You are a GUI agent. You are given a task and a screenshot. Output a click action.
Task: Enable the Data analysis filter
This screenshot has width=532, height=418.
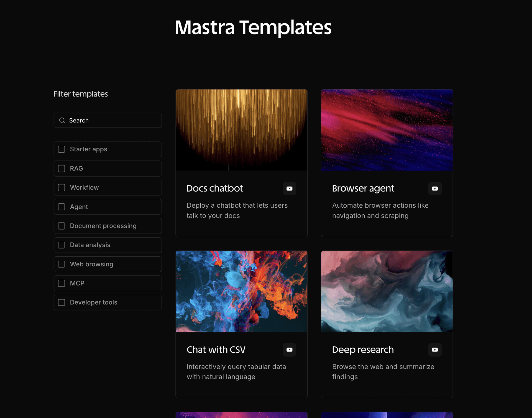coord(61,245)
